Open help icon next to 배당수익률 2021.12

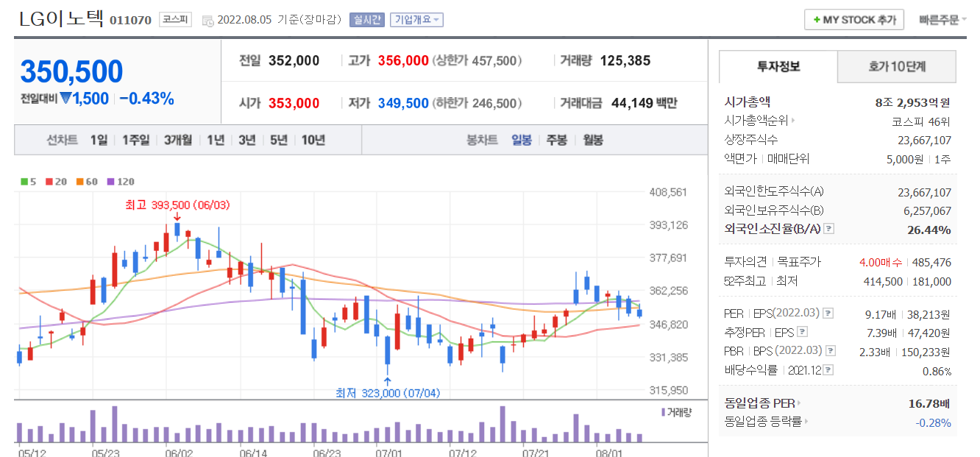point(830,370)
